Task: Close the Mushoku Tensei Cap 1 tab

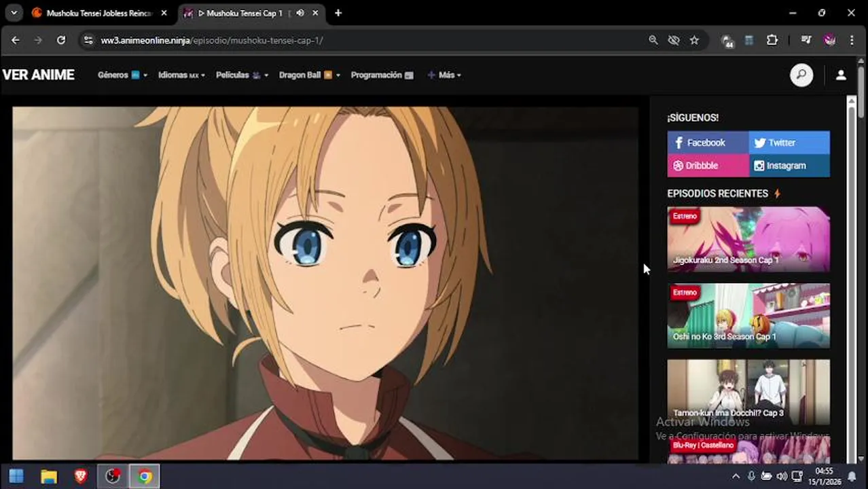Action: point(315,13)
